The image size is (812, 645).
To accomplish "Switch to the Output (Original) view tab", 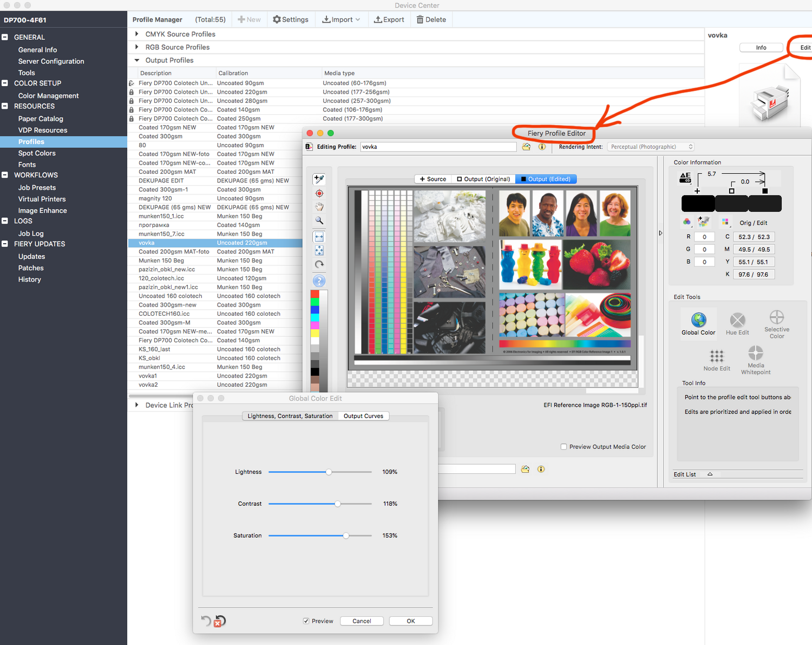I will coord(483,179).
